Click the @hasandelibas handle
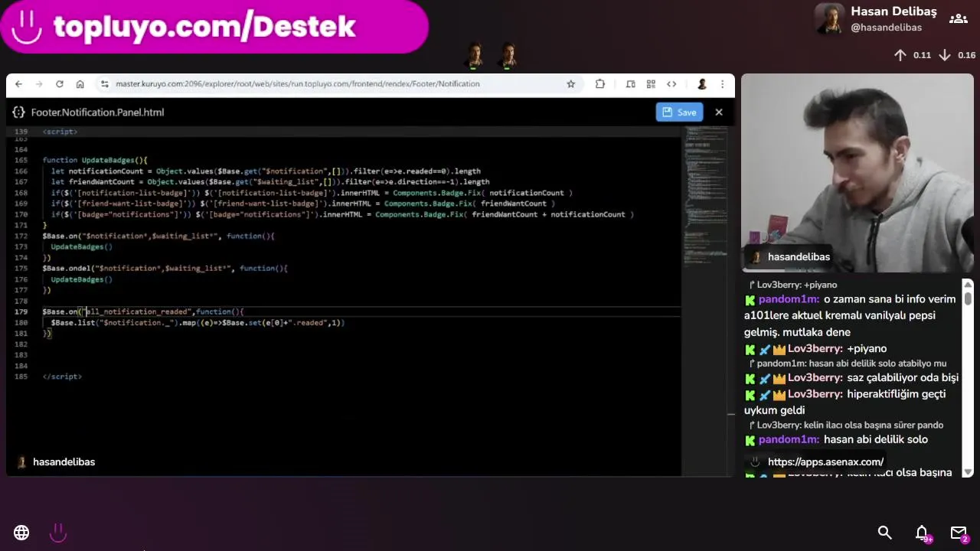 886,28
